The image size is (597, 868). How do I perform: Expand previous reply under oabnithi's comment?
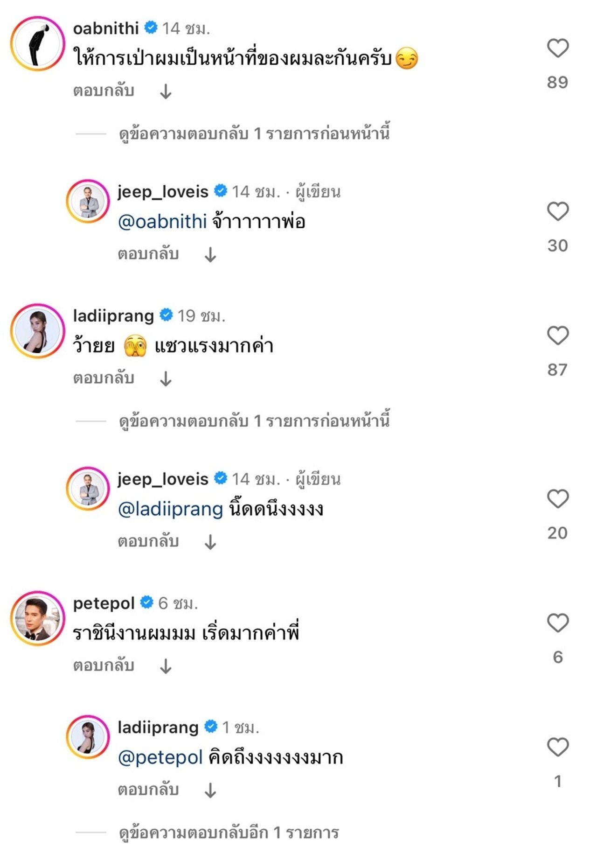(x=254, y=134)
